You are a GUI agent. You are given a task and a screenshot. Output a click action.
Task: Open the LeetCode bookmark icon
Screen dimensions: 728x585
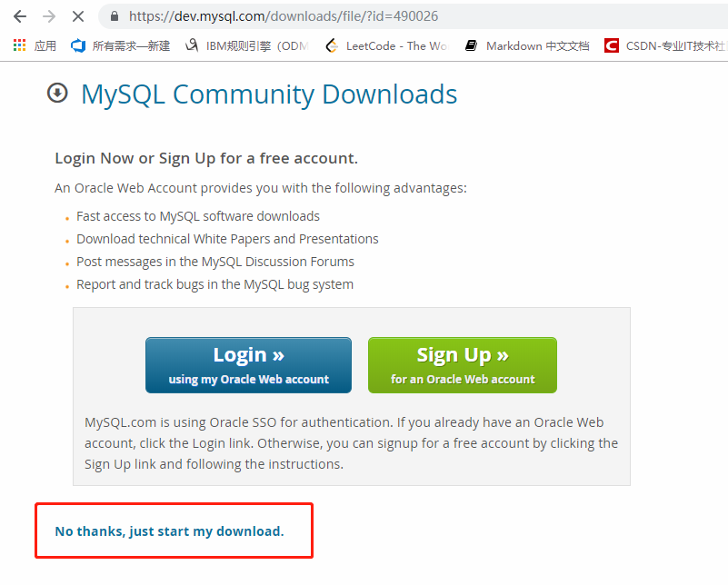(331, 45)
